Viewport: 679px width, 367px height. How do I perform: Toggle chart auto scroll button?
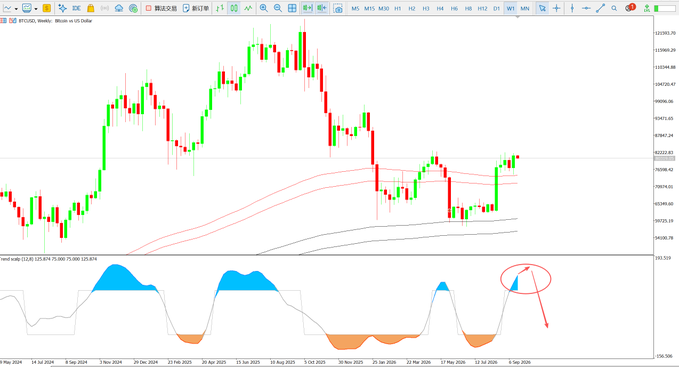(x=307, y=8)
